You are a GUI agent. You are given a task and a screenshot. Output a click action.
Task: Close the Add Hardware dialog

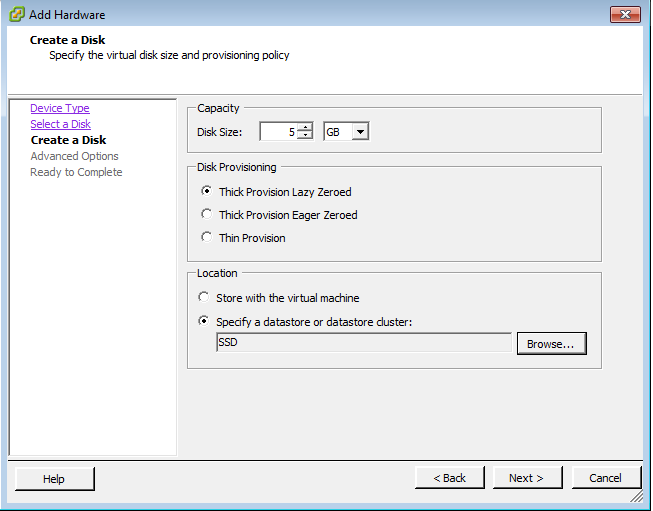(x=625, y=15)
